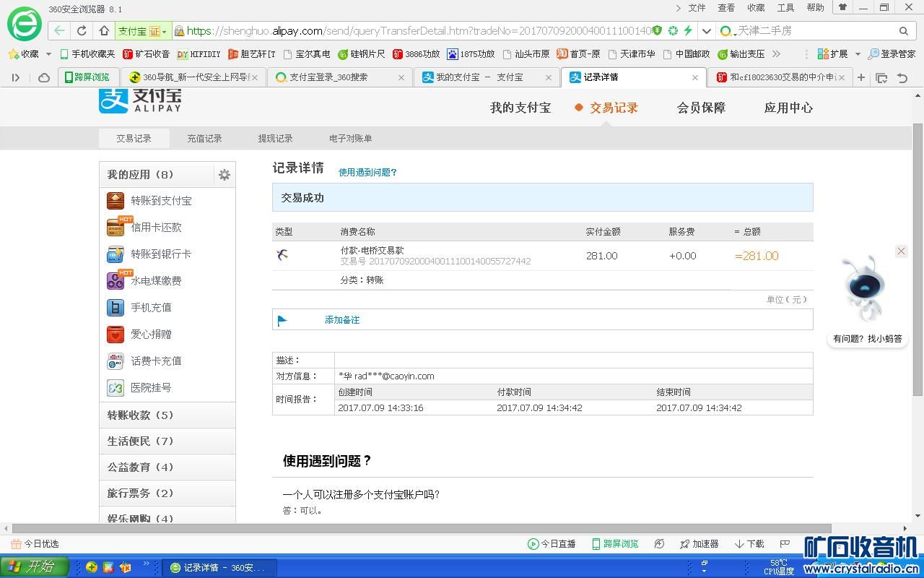Click the search magnifier icon

point(903,31)
